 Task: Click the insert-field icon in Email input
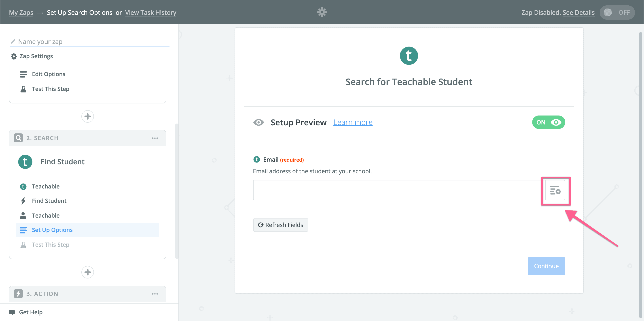[x=555, y=190]
